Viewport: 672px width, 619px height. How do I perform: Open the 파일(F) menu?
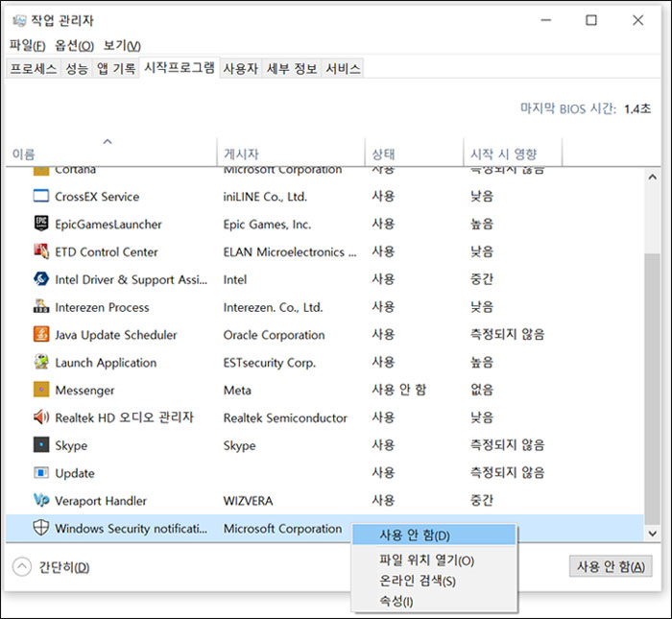[28, 45]
